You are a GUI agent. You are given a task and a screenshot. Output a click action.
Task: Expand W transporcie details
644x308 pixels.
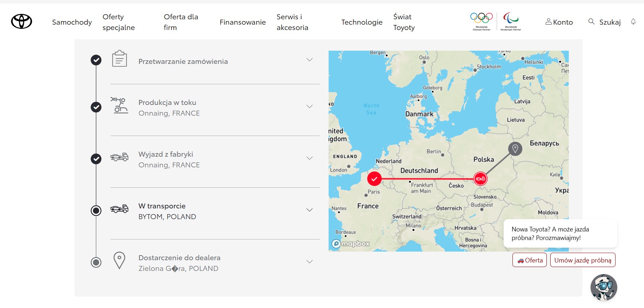pyautogui.click(x=309, y=210)
